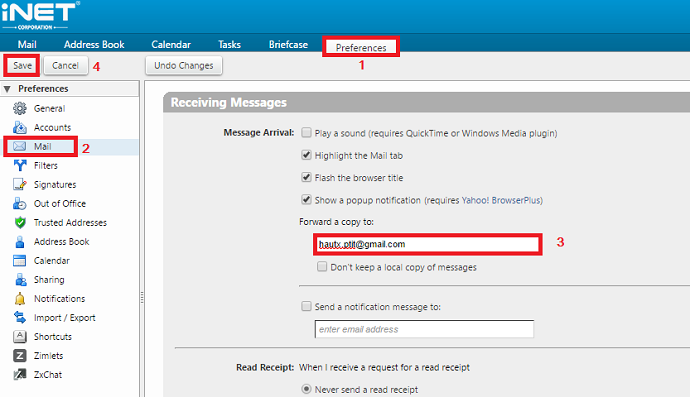The height and width of the screenshot is (397, 690).
Task: Click the Import / Export arrows icon
Action: pyautogui.click(x=20, y=317)
